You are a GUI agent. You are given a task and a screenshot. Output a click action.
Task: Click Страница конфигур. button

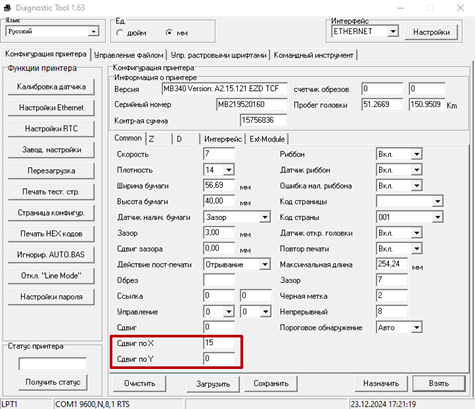pos(51,213)
